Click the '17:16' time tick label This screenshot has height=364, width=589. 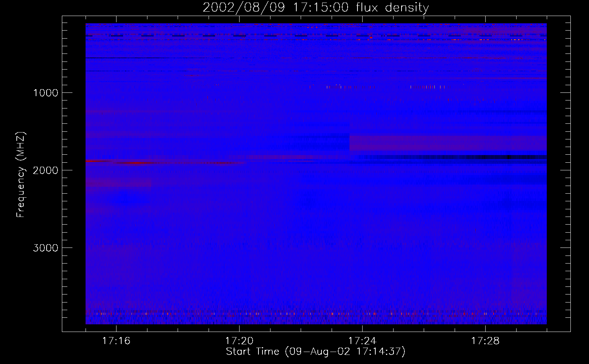click(116, 341)
